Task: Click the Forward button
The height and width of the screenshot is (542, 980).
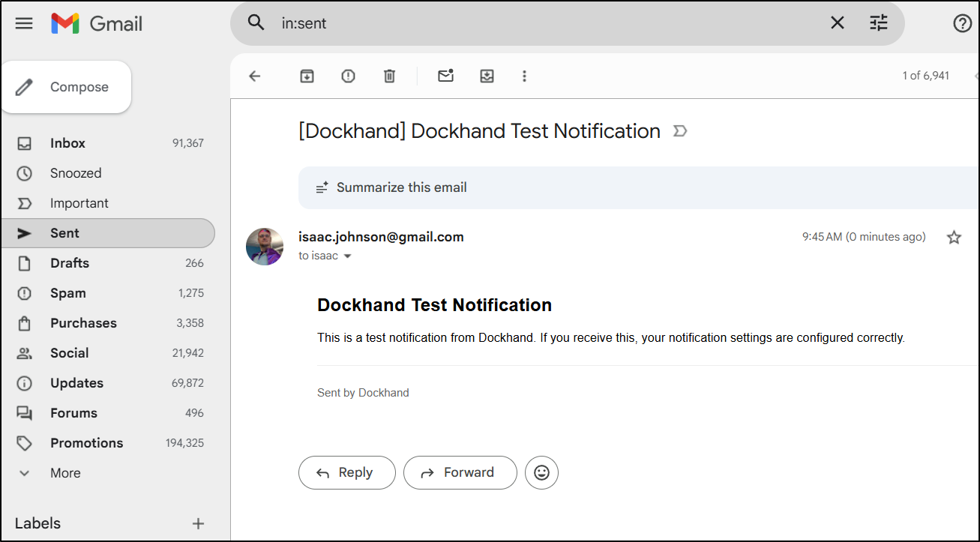Action: [x=460, y=473]
